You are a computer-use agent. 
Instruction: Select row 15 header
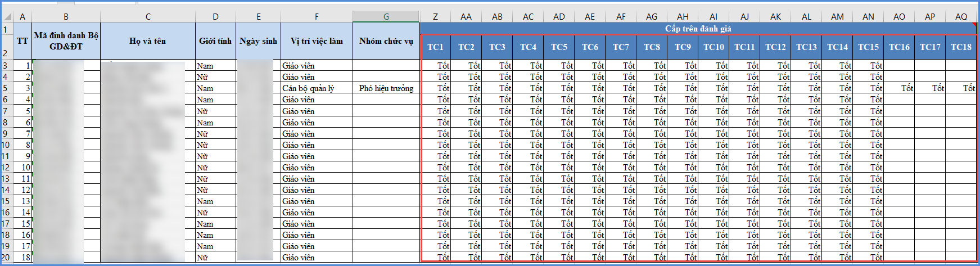coord(6,201)
